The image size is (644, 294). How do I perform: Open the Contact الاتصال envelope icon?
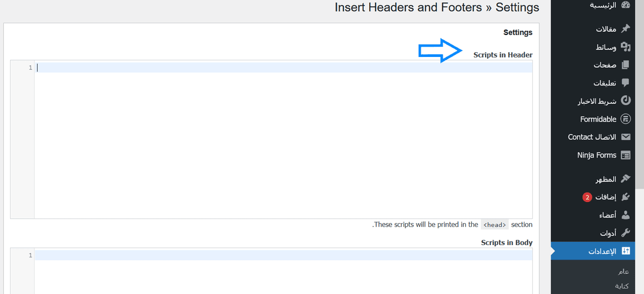(x=625, y=137)
